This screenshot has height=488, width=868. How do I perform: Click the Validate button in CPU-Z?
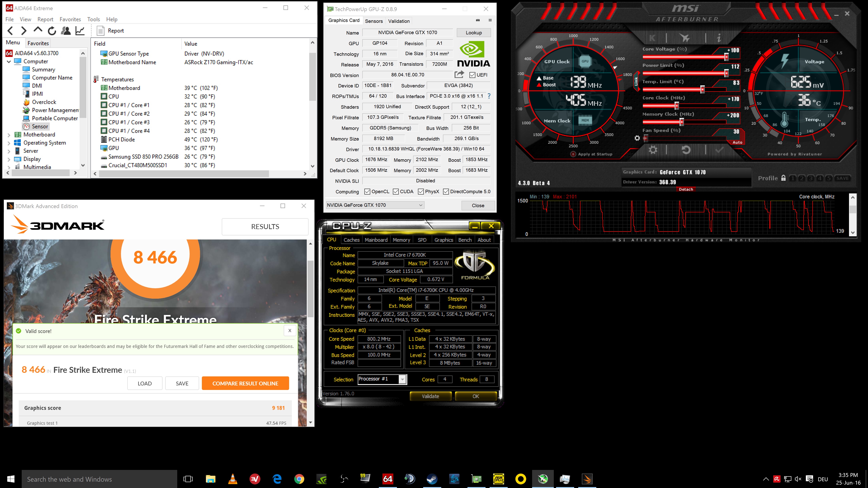(x=430, y=396)
